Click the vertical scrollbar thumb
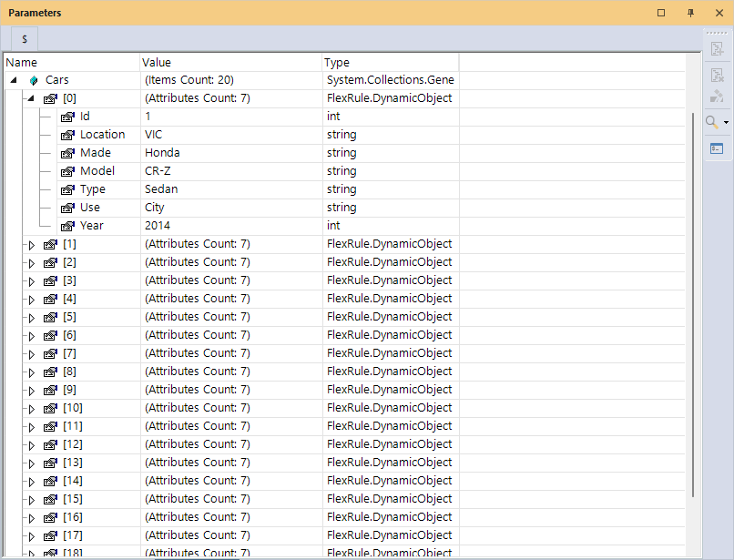Screen dimensions: 734x560 pyautogui.click(x=693, y=305)
